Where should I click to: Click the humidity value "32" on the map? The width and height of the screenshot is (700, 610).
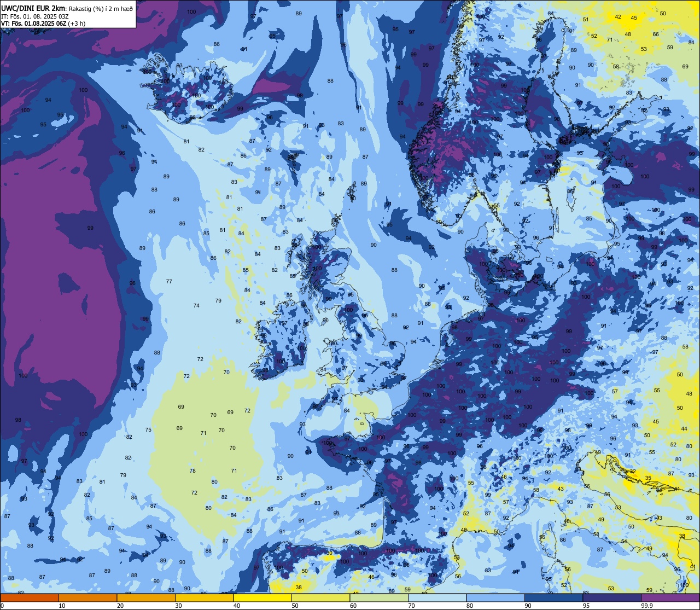[x=633, y=471]
